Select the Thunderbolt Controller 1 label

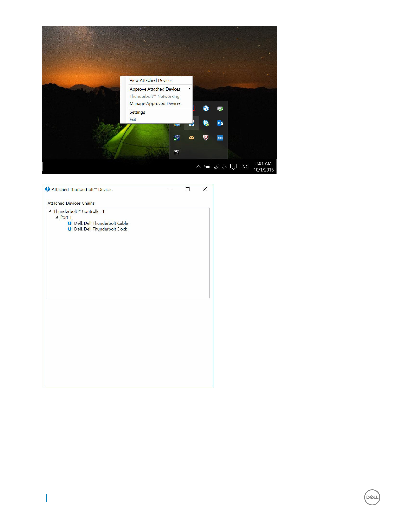click(x=79, y=211)
